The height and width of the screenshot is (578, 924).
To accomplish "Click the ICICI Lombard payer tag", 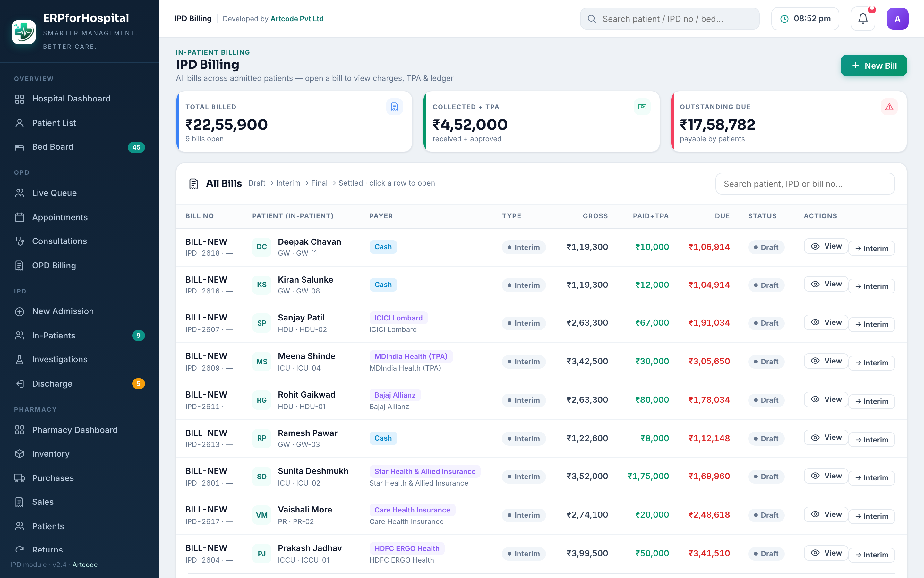I will coord(398,318).
